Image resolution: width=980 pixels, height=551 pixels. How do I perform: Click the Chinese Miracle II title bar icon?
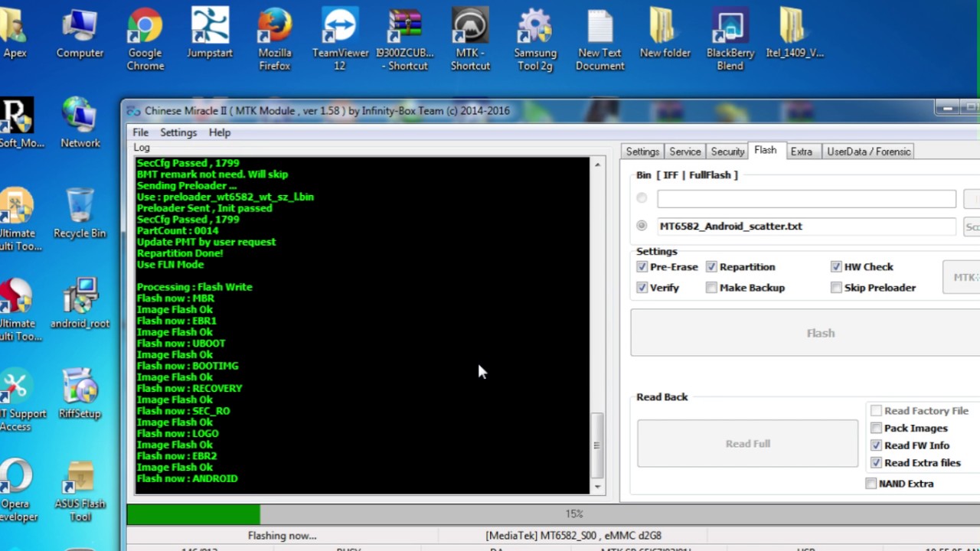tap(133, 111)
